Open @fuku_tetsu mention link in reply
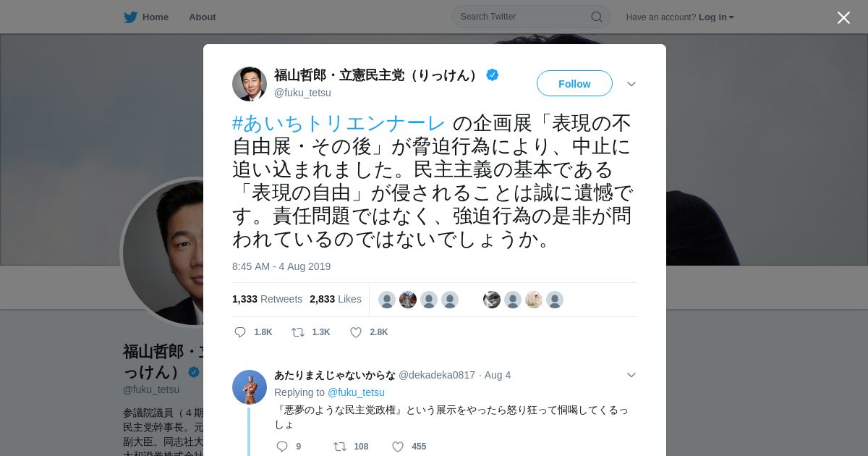Screen dimensions: 868x456 click(x=356, y=392)
